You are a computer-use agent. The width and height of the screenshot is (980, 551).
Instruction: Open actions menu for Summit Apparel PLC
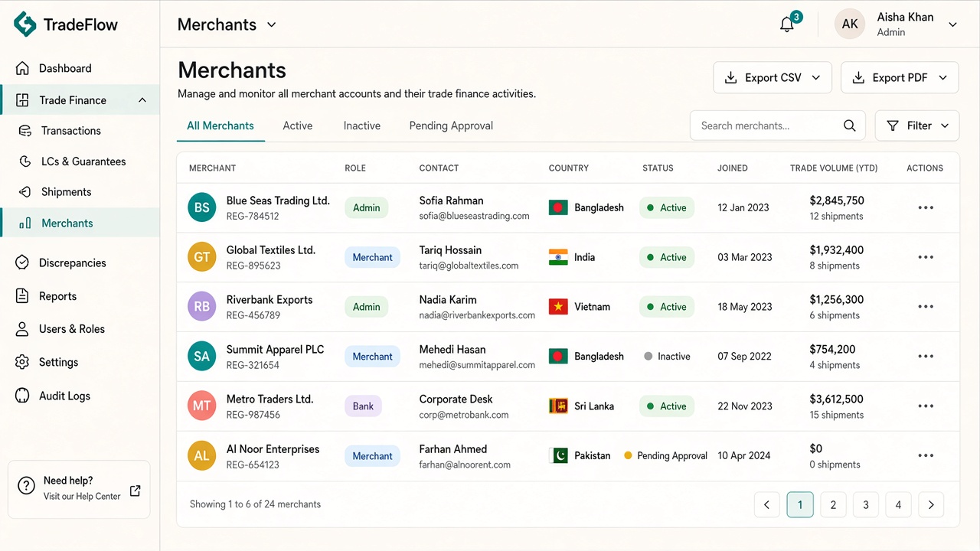coord(926,357)
